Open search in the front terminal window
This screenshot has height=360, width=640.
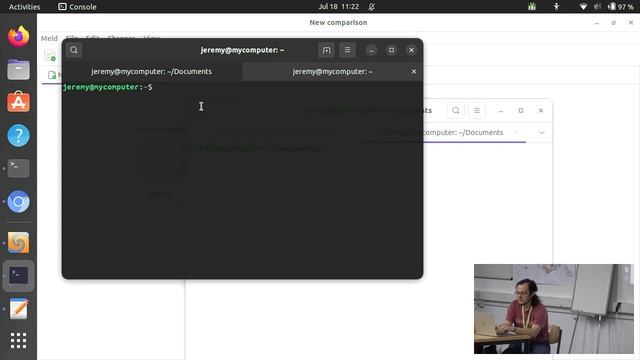point(74,50)
